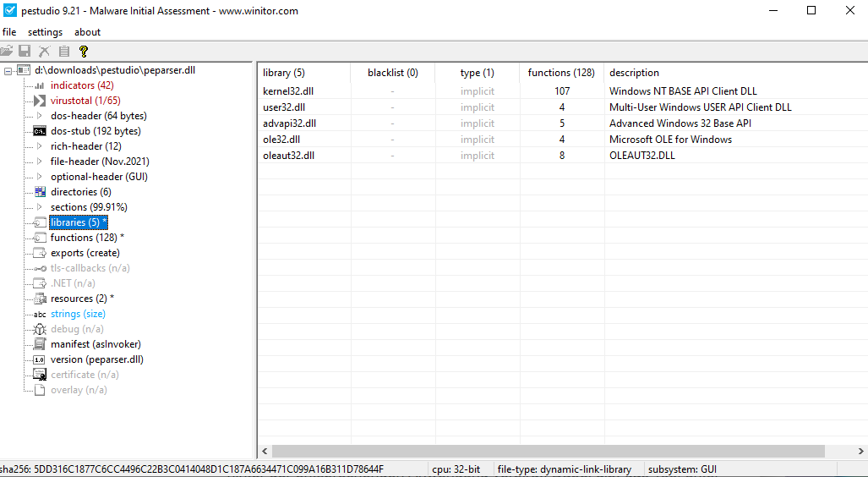Viewport: 868px width, 477px height.
Task: Sort by blacklist (0) column header
Action: click(393, 73)
